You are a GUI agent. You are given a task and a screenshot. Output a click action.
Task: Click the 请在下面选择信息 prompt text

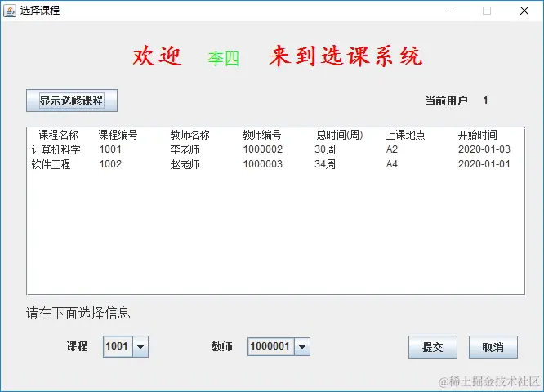(x=78, y=314)
